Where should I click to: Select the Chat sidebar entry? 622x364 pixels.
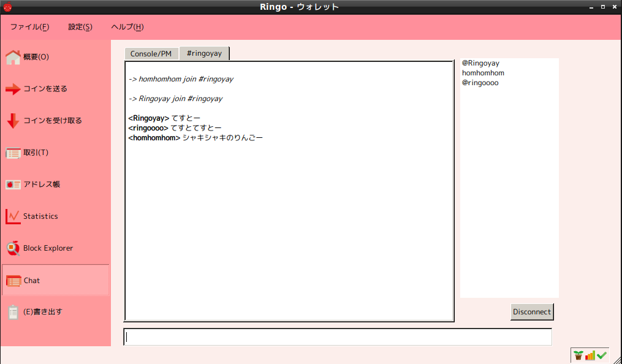coord(56,280)
